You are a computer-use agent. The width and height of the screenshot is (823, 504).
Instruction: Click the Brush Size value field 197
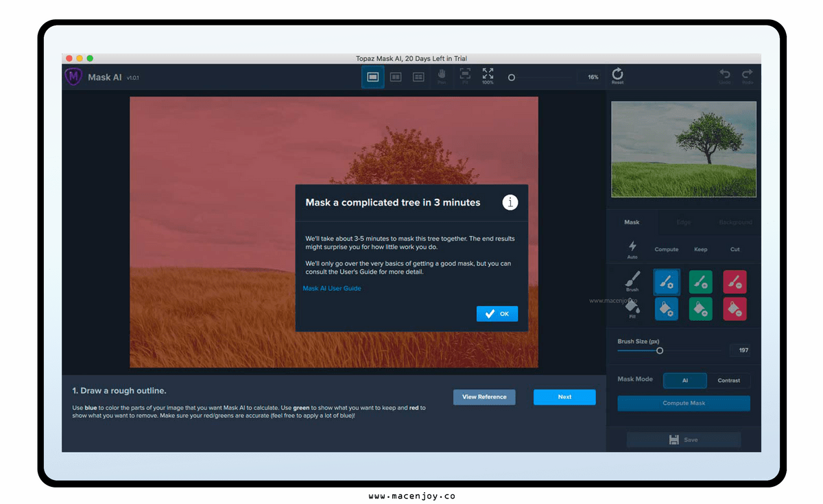click(x=740, y=350)
